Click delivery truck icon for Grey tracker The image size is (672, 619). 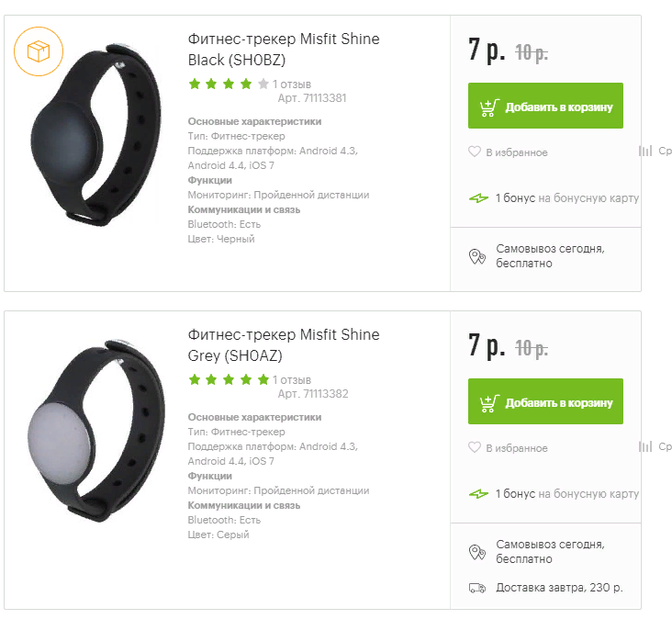tap(477, 588)
